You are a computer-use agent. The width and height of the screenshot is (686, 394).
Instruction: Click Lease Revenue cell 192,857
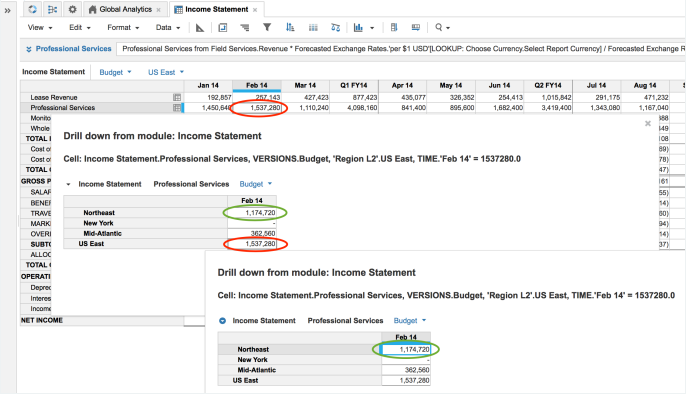[208, 98]
